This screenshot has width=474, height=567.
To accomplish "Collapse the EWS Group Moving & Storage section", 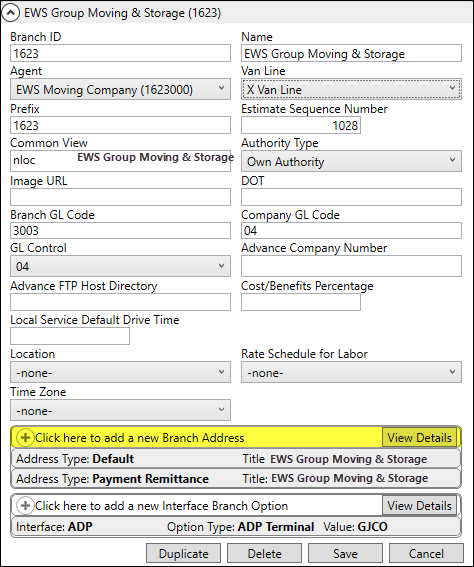I will click(10, 13).
